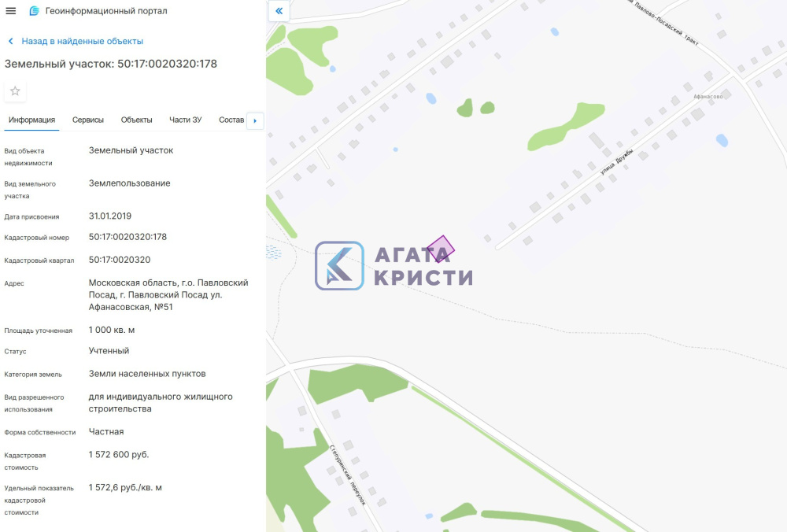This screenshot has width=787, height=532.
Task: Click the Кадастровый квартал value 50:17:0020320
Action: point(120,260)
